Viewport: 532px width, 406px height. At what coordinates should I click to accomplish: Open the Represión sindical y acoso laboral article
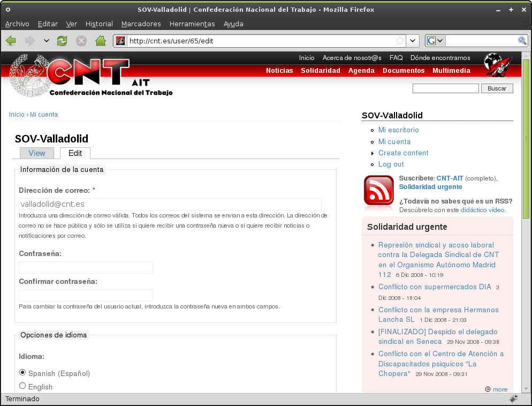click(x=438, y=260)
